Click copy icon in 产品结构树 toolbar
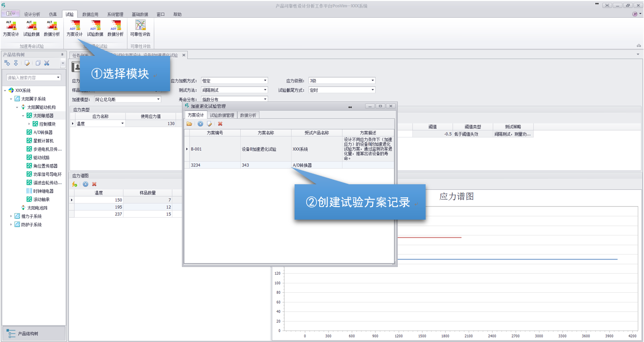The width and height of the screenshot is (644, 342). (38, 63)
